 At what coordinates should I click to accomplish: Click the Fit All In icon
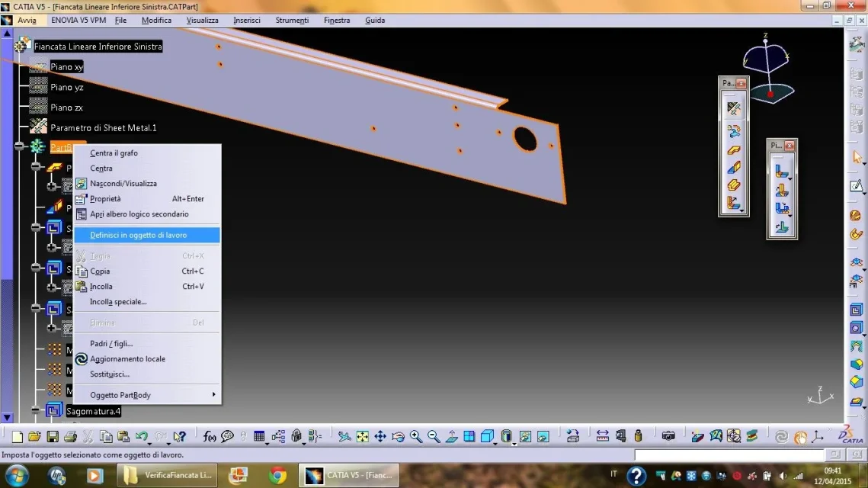pos(362,436)
